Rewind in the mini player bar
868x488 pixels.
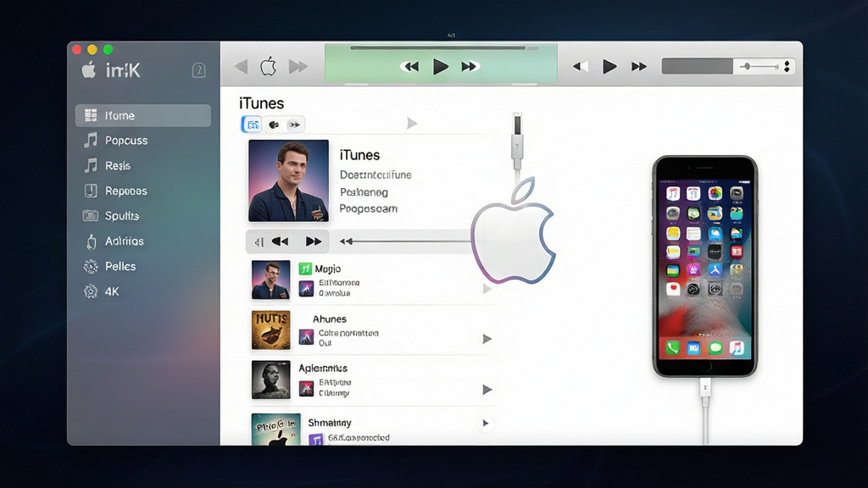(x=280, y=241)
